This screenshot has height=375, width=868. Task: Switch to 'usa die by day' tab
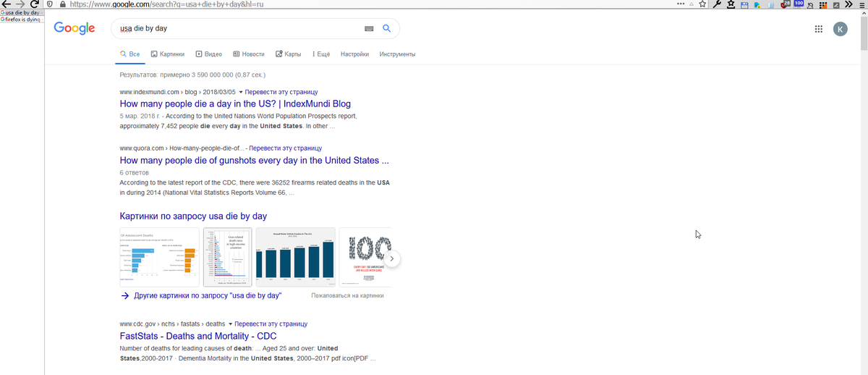pos(21,13)
